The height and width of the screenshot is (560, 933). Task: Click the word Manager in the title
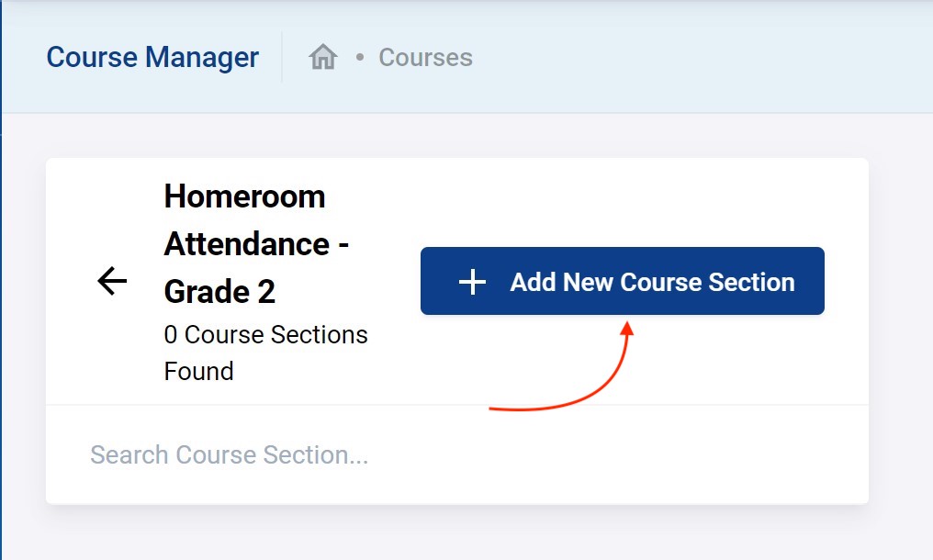pyautogui.click(x=203, y=58)
